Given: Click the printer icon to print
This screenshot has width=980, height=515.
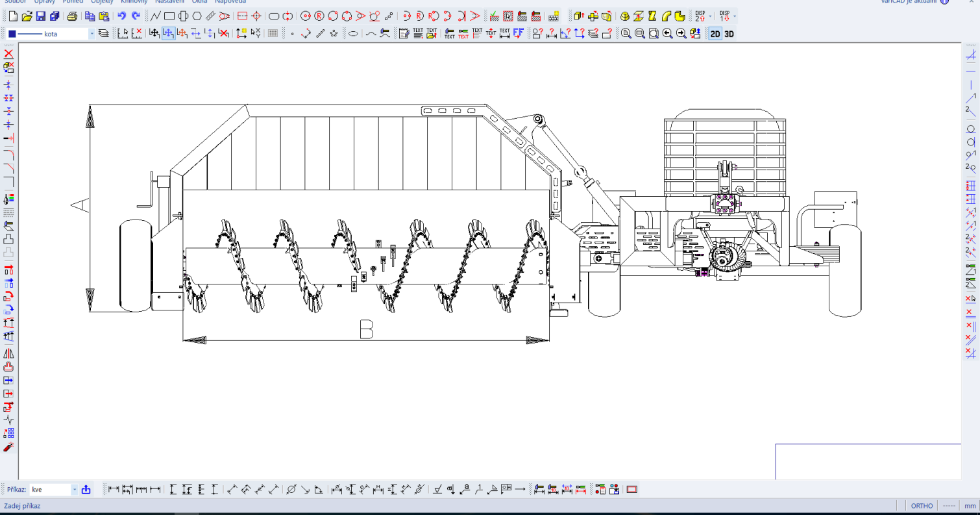Looking at the screenshot, I should pyautogui.click(x=73, y=16).
